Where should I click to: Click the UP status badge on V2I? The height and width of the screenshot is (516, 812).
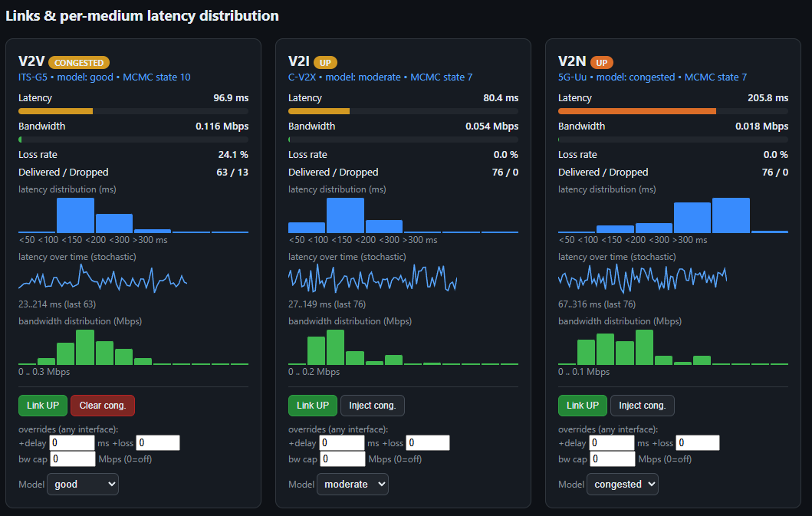325,63
